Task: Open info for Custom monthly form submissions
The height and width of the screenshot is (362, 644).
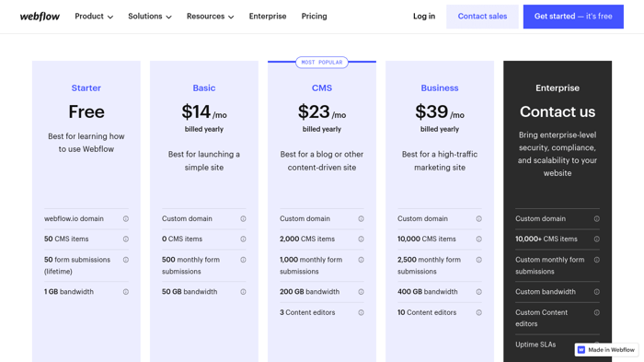Action: [x=597, y=260]
